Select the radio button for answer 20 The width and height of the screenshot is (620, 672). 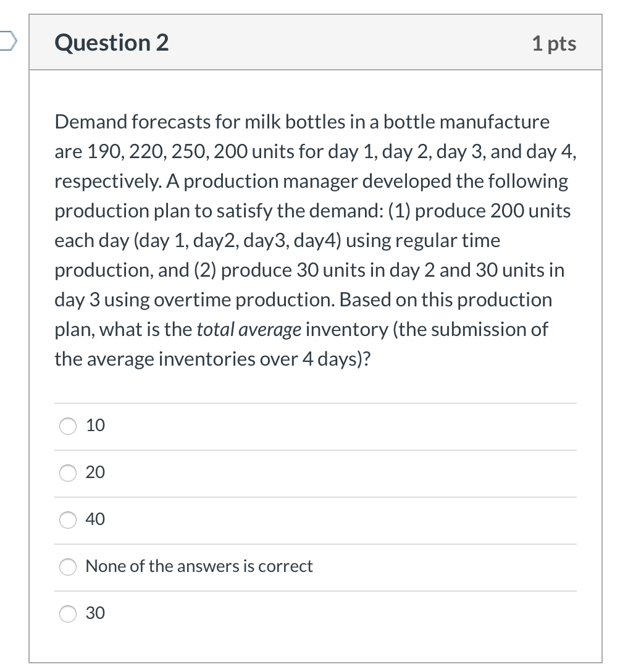[68, 472]
